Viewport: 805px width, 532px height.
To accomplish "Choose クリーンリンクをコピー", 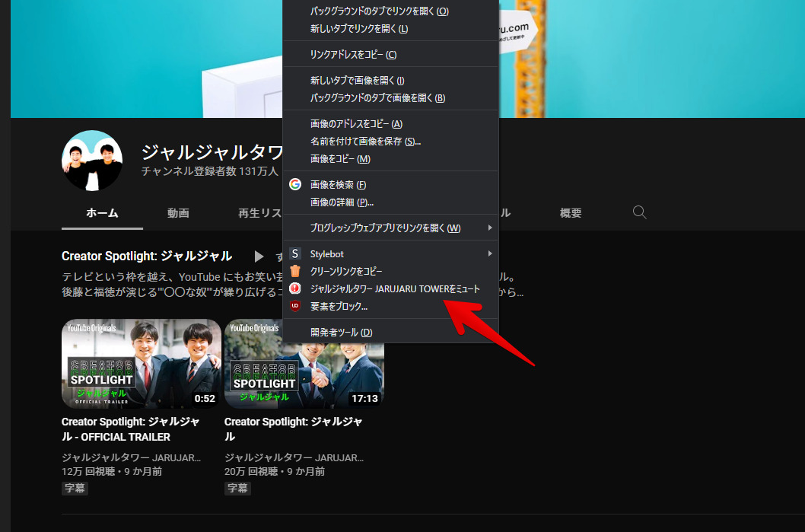I will pos(390,271).
